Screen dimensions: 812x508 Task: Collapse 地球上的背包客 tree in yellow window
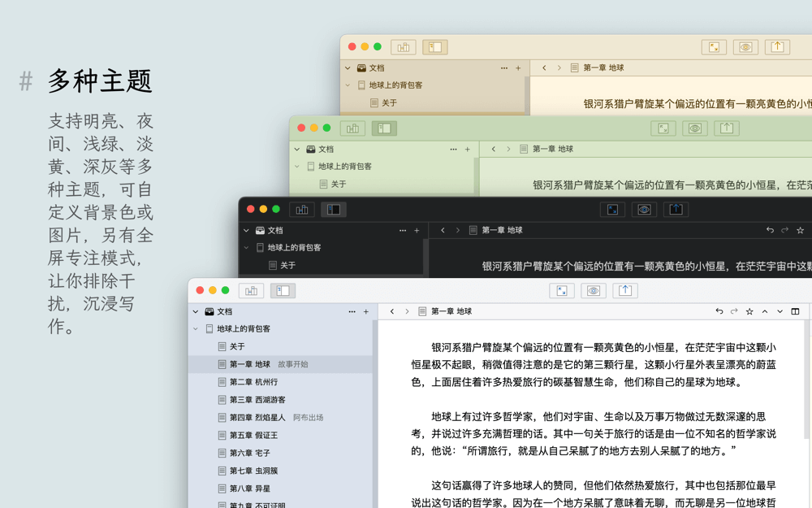coord(348,85)
